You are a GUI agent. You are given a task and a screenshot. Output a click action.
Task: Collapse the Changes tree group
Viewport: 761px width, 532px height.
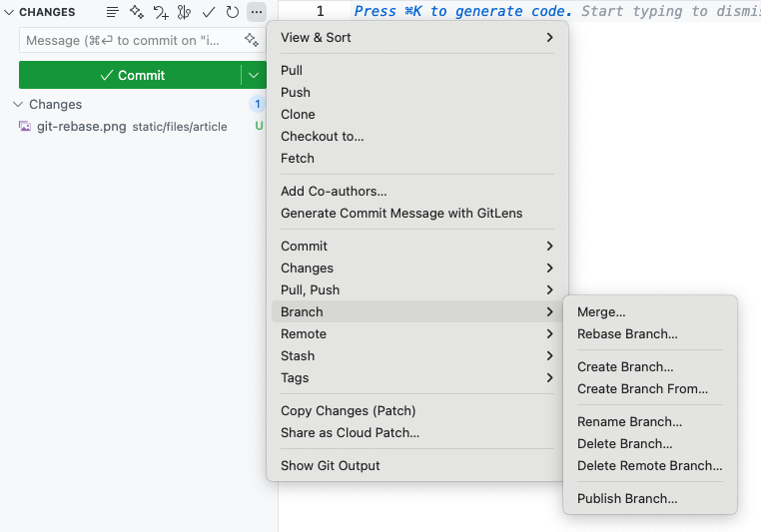[18, 104]
